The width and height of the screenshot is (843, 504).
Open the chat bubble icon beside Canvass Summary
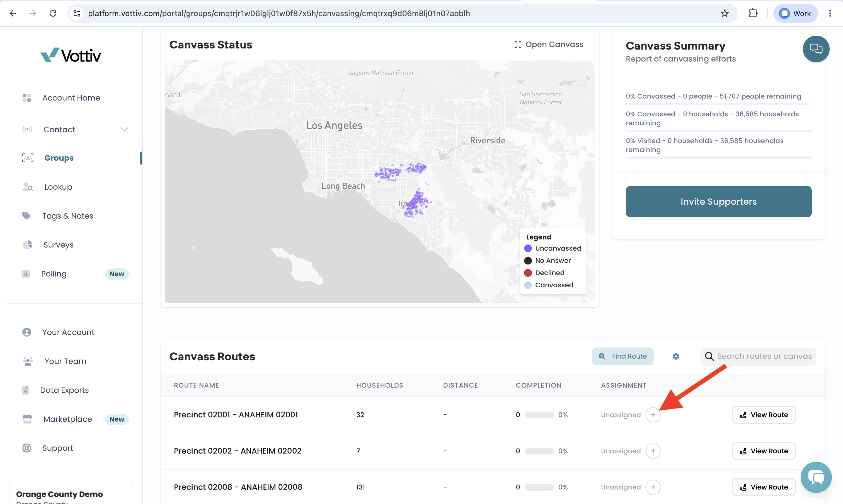pyautogui.click(x=816, y=49)
